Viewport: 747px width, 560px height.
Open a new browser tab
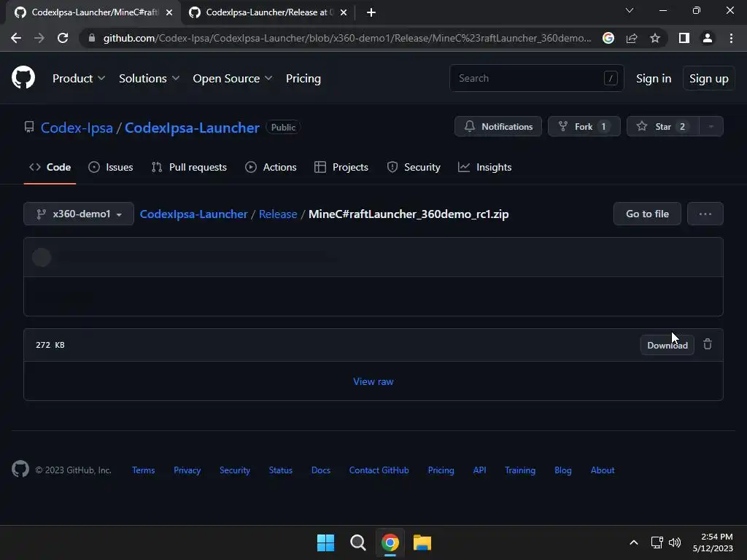(x=371, y=12)
